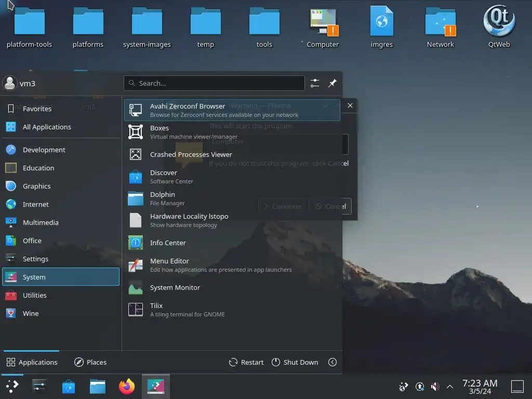The width and height of the screenshot is (532, 399).
Task: Open the platform-tools desktop folder
Action: tap(30, 28)
